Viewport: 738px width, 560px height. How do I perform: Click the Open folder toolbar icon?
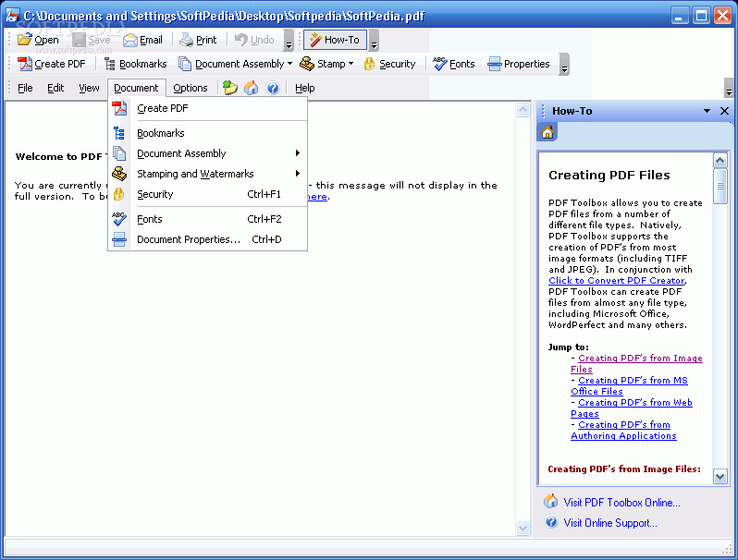coord(24,40)
